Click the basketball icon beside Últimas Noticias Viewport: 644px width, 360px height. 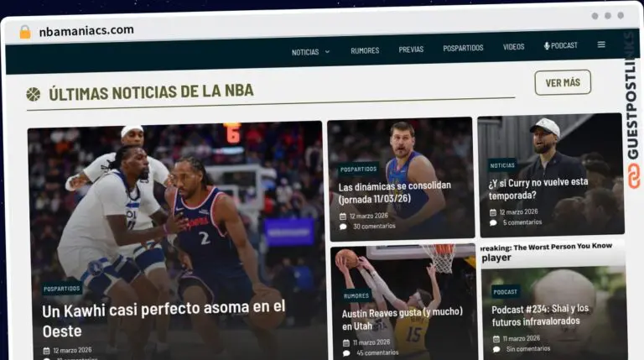[33, 94]
